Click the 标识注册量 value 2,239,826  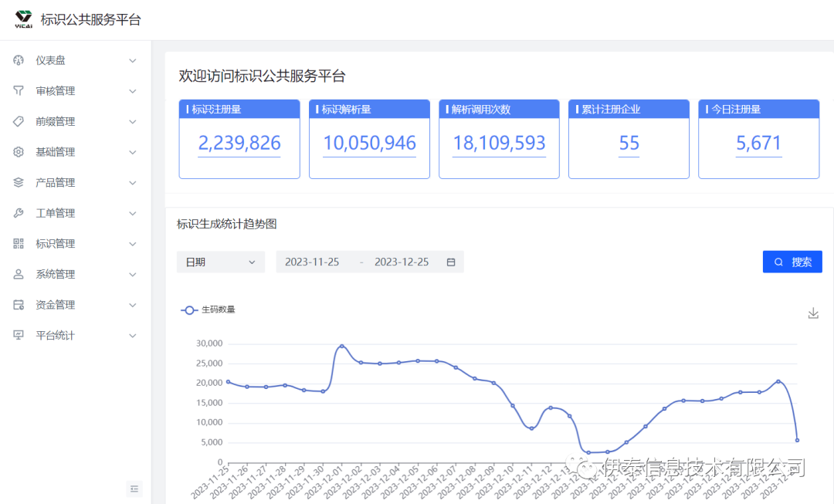tap(239, 144)
